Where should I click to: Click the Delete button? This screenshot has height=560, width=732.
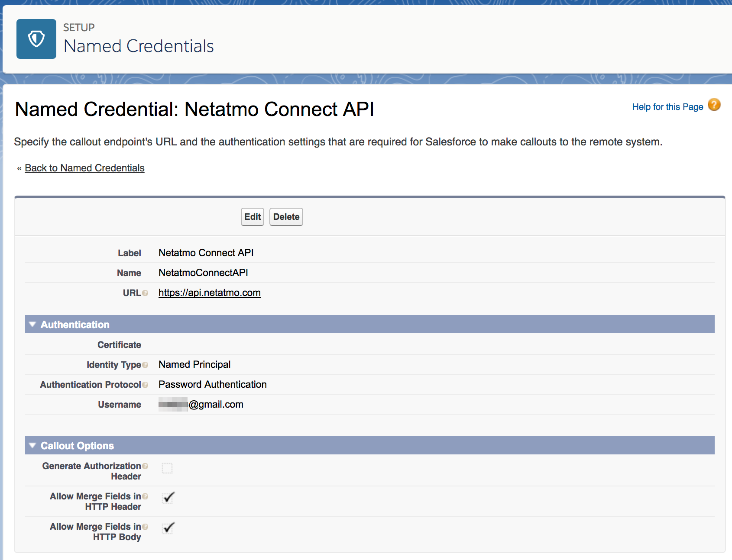tap(286, 217)
